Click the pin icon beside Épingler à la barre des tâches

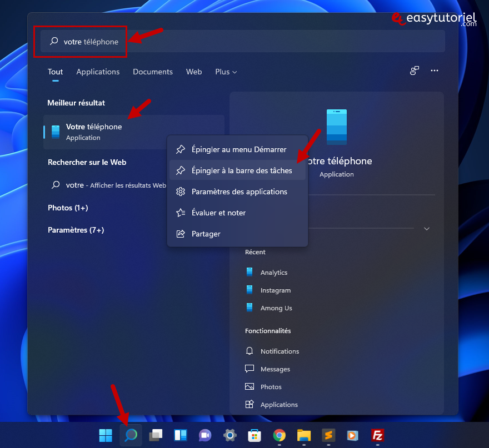point(181,170)
